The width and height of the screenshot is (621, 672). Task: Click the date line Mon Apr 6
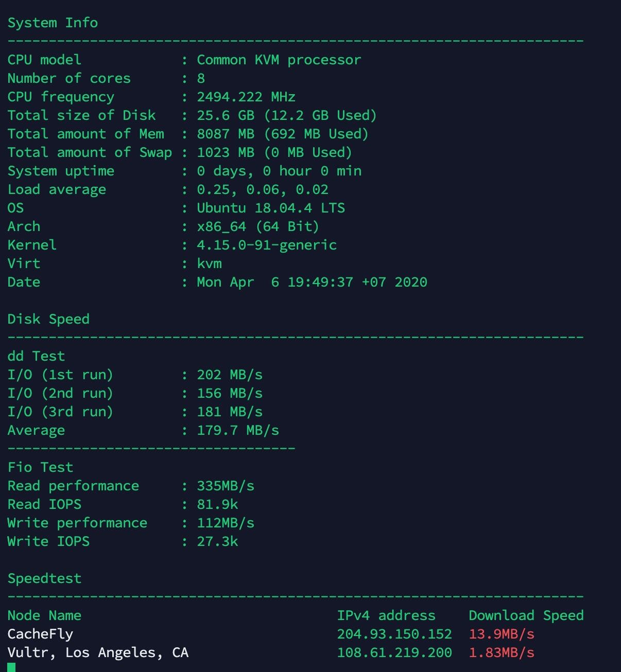pyautogui.click(x=312, y=282)
